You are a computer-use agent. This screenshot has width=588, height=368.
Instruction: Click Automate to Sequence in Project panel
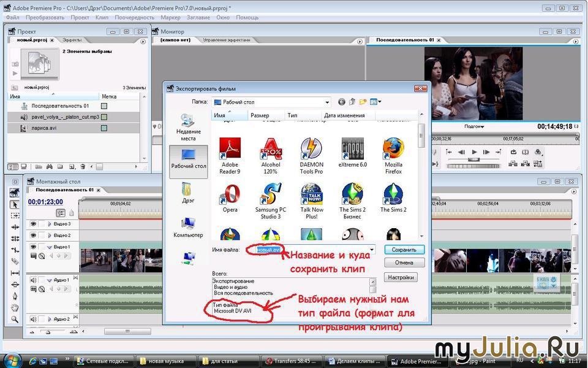click(38, 166)
